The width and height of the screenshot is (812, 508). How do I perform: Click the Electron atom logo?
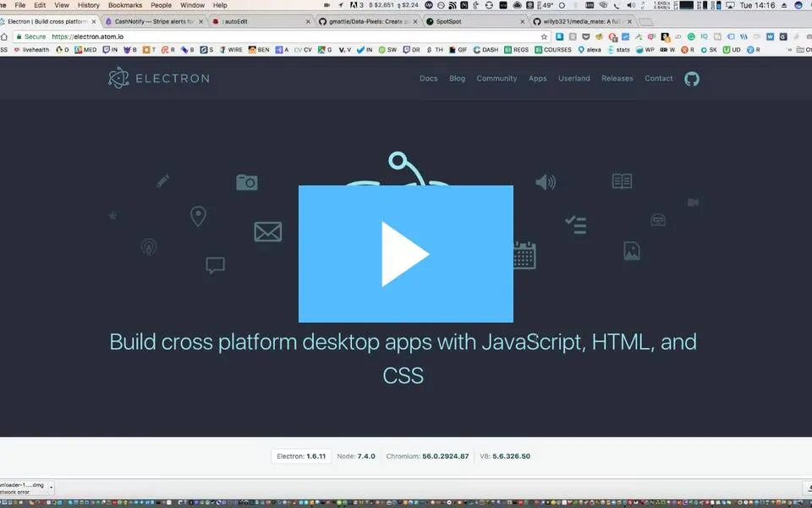tap(118, 78)
